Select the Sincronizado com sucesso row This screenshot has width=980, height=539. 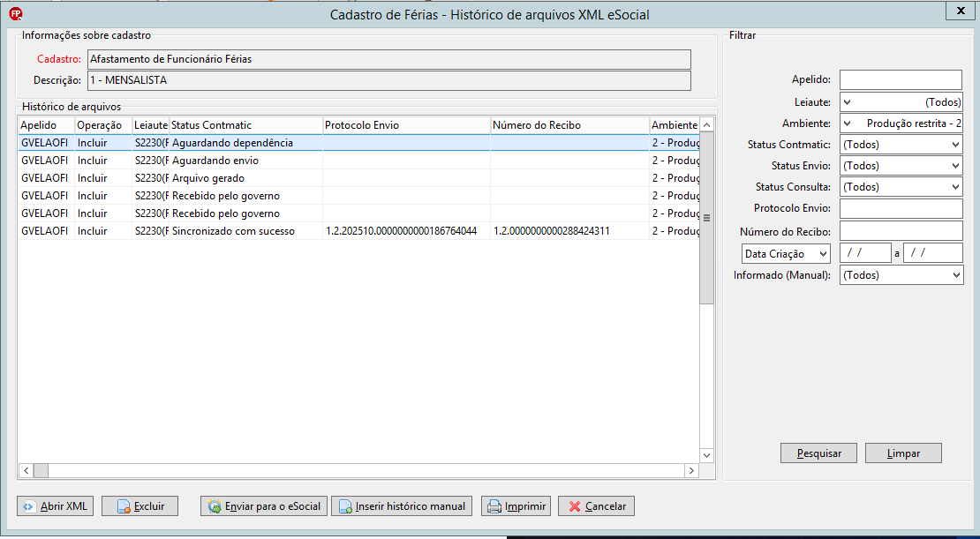tap(358, 231)
